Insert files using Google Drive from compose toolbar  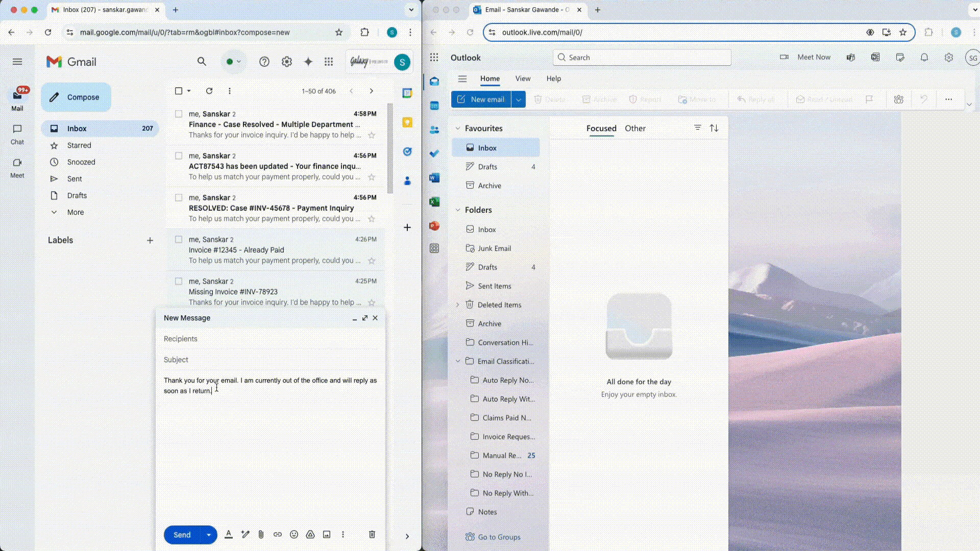point(310,535)
